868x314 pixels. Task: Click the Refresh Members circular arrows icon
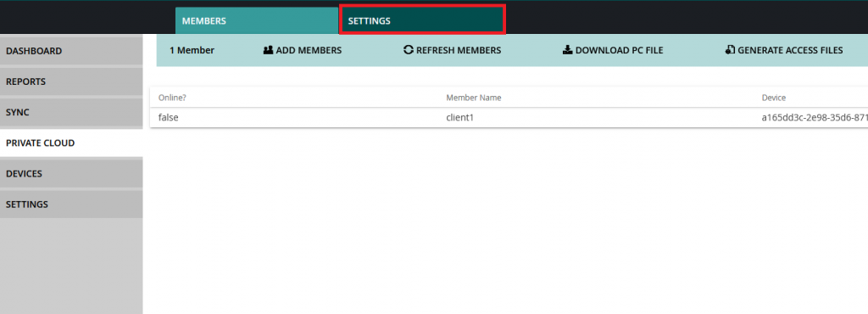point(409,50)
